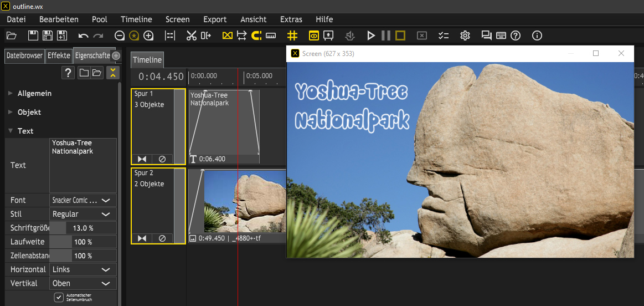Toggle the yellow grid hash icon

(292, 36)
